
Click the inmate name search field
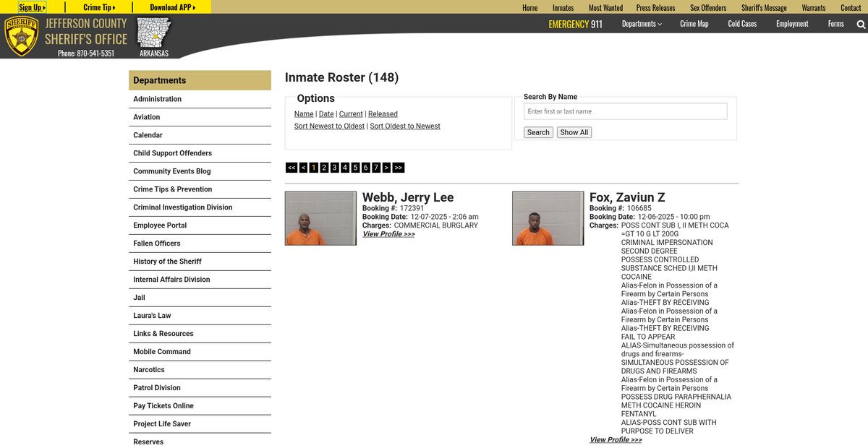(x=626, y=111)
